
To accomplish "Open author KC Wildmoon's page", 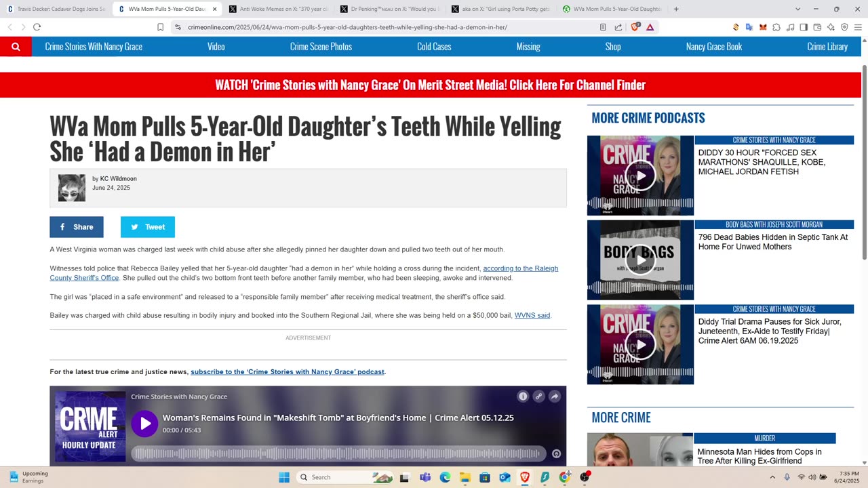I will pos(119,179).
